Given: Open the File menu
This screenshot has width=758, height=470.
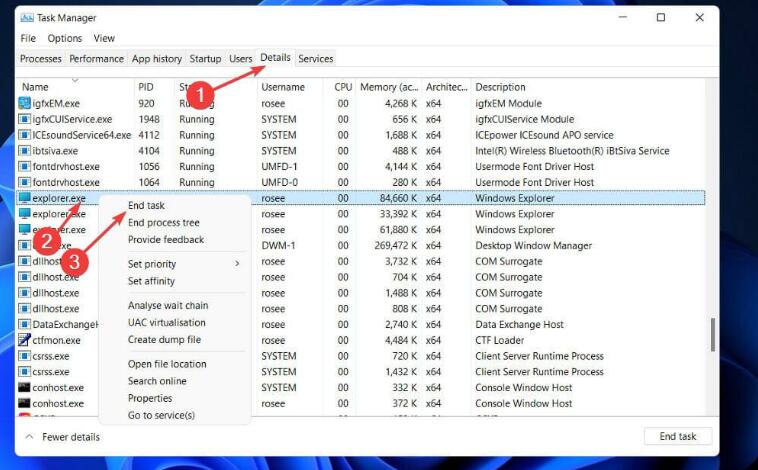Looking at the screenshot, I should [x=28, y=38].
